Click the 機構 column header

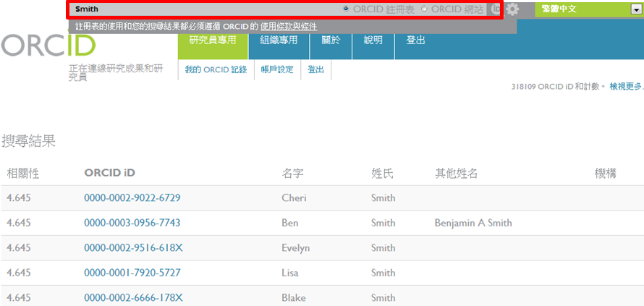tap(606, 174)
